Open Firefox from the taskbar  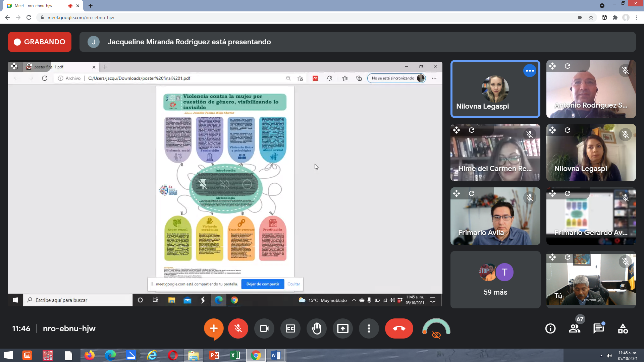[90, 355]
